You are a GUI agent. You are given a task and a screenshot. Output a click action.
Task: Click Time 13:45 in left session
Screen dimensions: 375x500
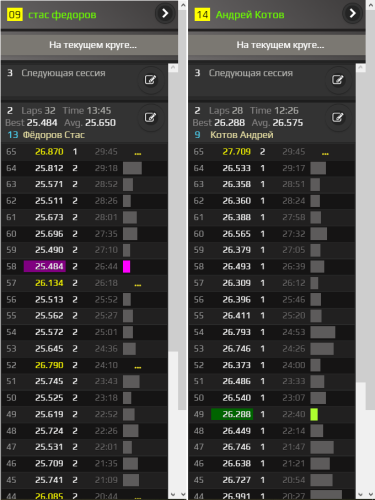pyautogui.click(x=87, y=111)
